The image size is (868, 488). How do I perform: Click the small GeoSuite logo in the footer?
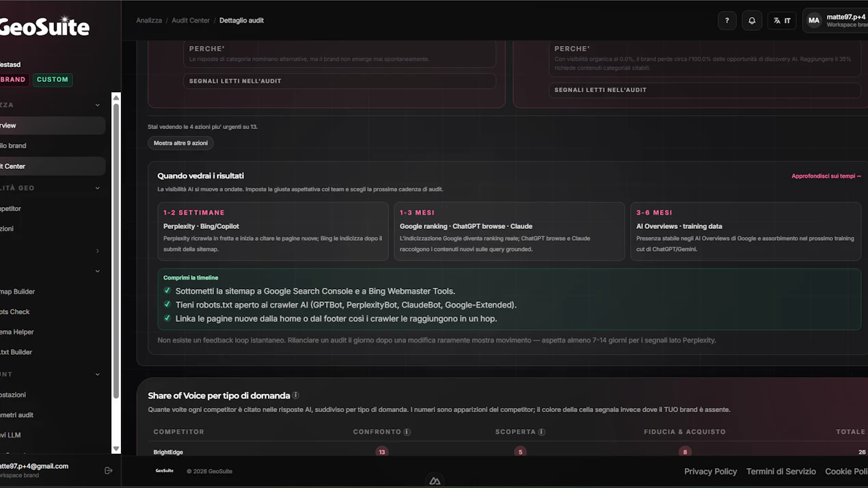[x=164, y=471]
